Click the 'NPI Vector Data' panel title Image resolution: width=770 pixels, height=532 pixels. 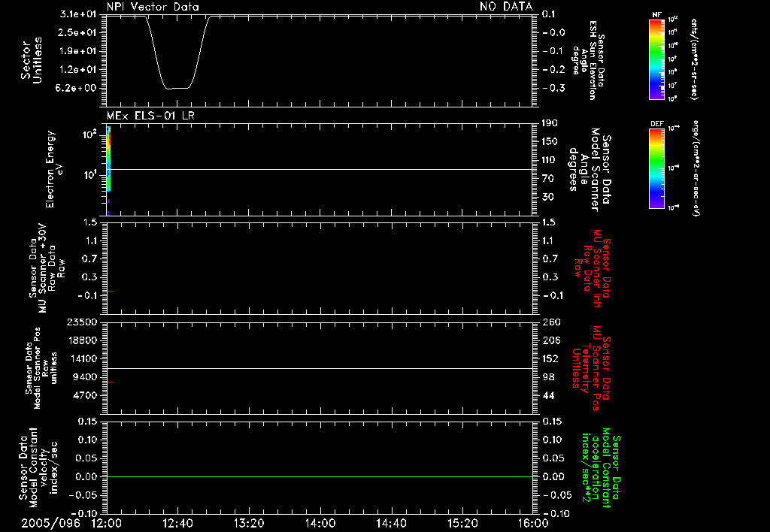coord(153,7)
